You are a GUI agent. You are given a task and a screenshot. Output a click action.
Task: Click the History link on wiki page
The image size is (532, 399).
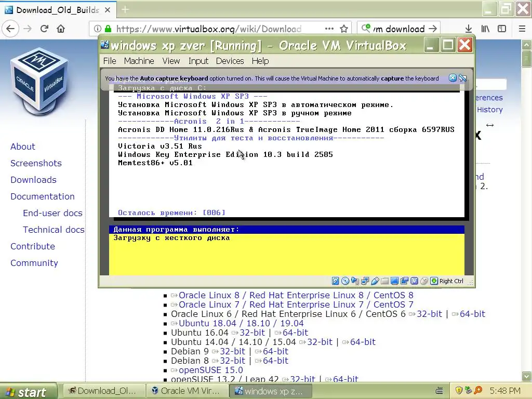(x=489, y=110)
